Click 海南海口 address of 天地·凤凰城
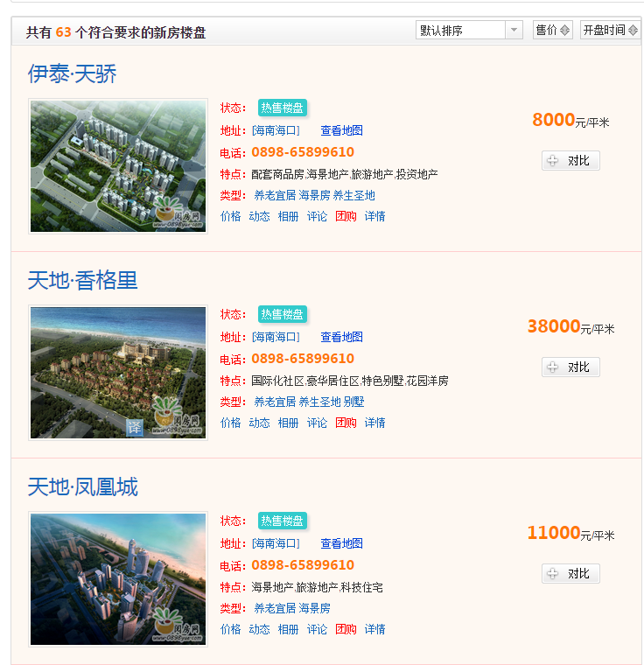 pos(276,543)
